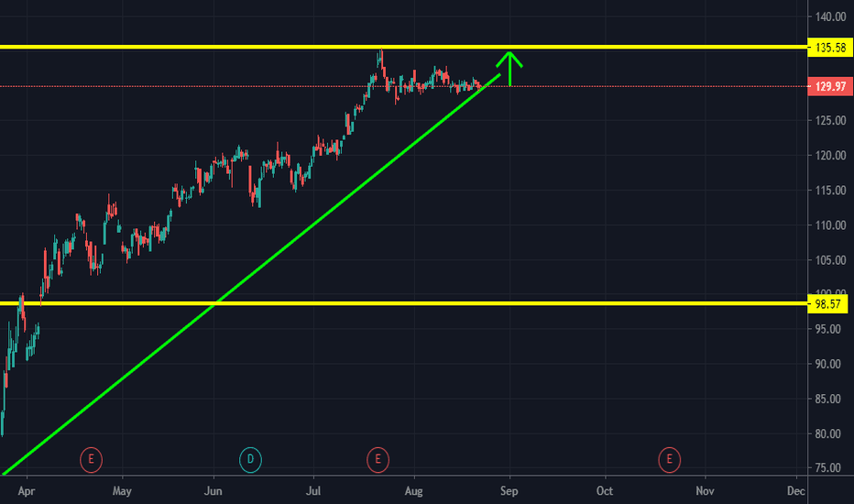Viewport: 854px width, 504px height.
Task: Click the red 129.97 current price label
Action: [x=830, y=86]
